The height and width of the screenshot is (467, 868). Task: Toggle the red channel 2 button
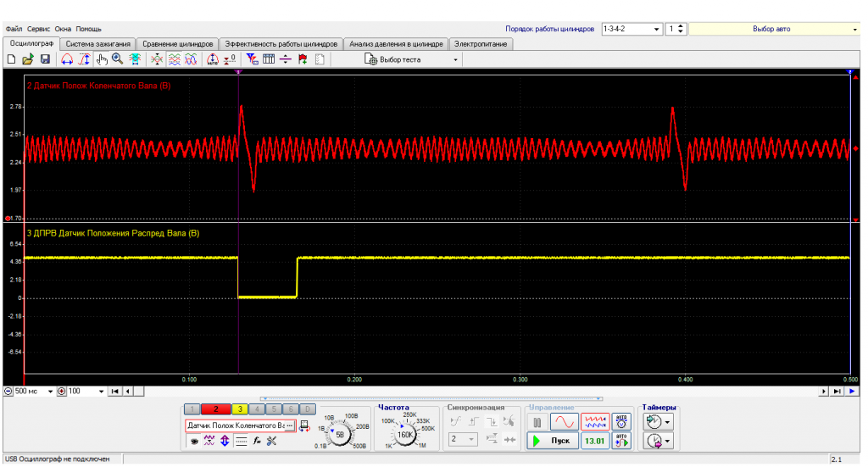pyautogui.click(x=216, y=409)
